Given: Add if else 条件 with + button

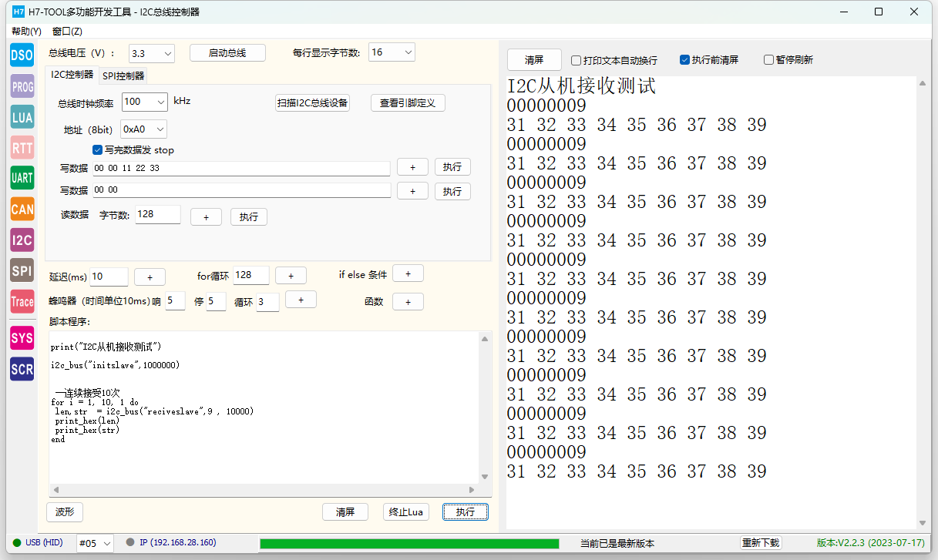Looking at the screenshot, I should [408, 273].
